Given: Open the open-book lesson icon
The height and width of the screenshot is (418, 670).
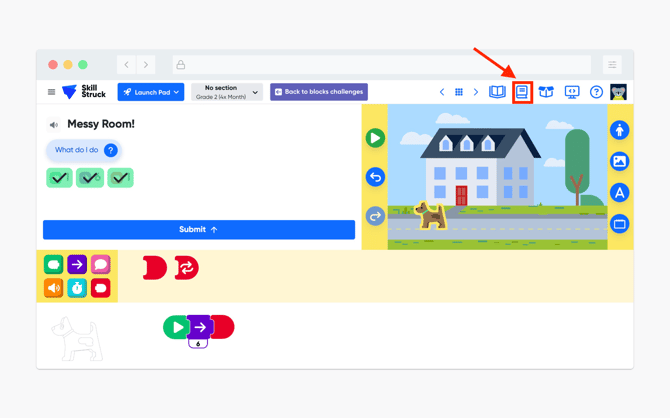Looking at the screenshot, I should point(497,92).
